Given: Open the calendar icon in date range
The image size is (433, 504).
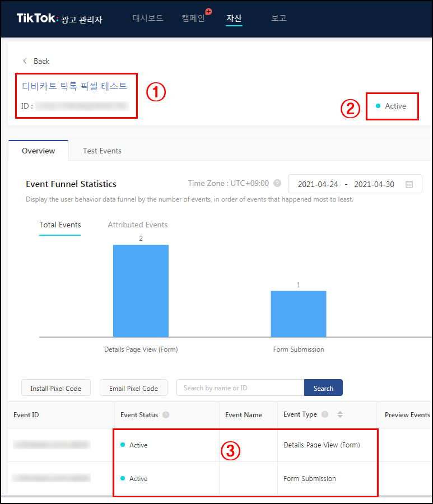Looking at the screenshot, I should pyautogui.click(x=409, y=184).
